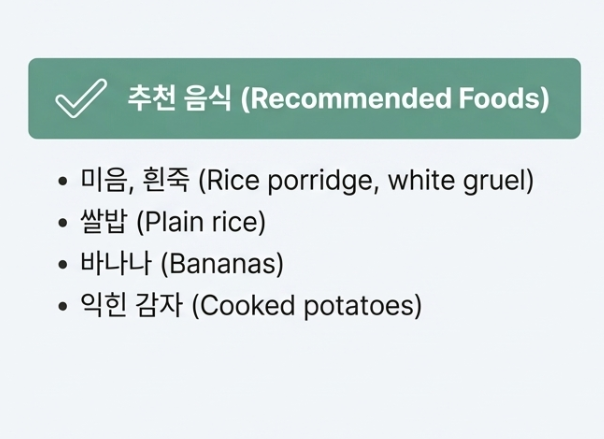This screenshot has width=604, height=439.
Task: Select the bullet point before 미음, 흰죽
Action: tap(62, 181)
